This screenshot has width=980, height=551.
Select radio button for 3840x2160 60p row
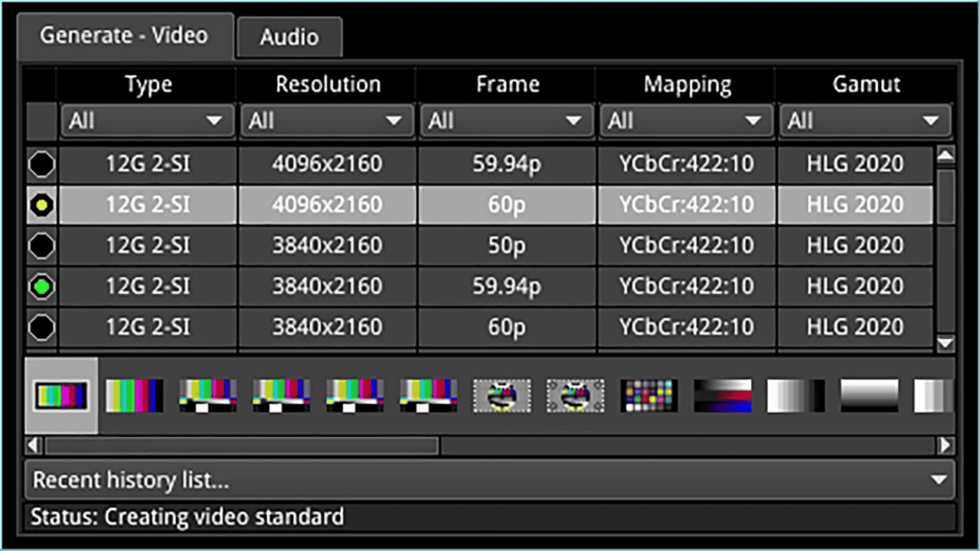pyautogui.click(x=41, y=328)
